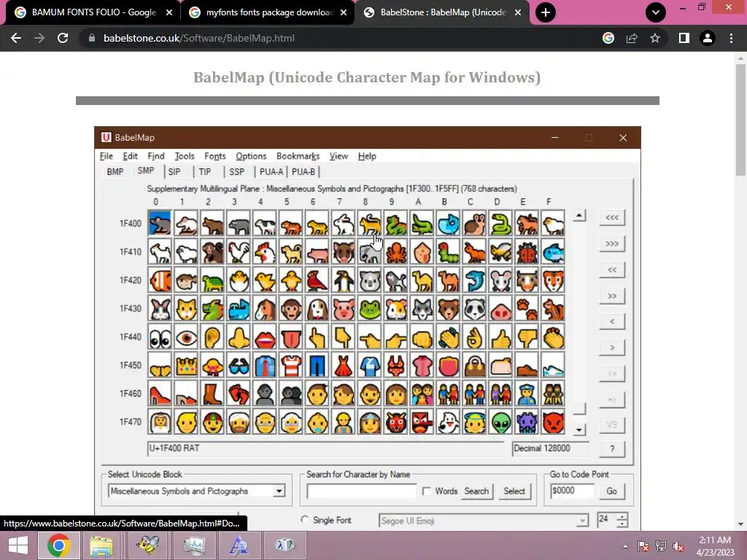Viewport: 747px width, 560px height.
Task: Open the Options menu
Action: (x=251, y=156)
